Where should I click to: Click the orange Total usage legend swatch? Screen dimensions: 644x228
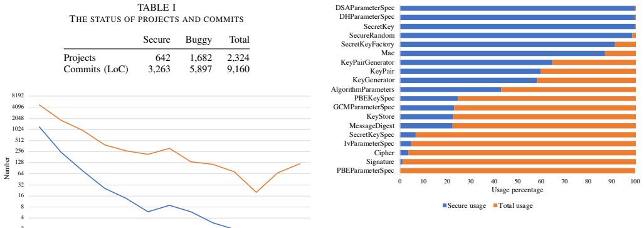pos(495,205)
